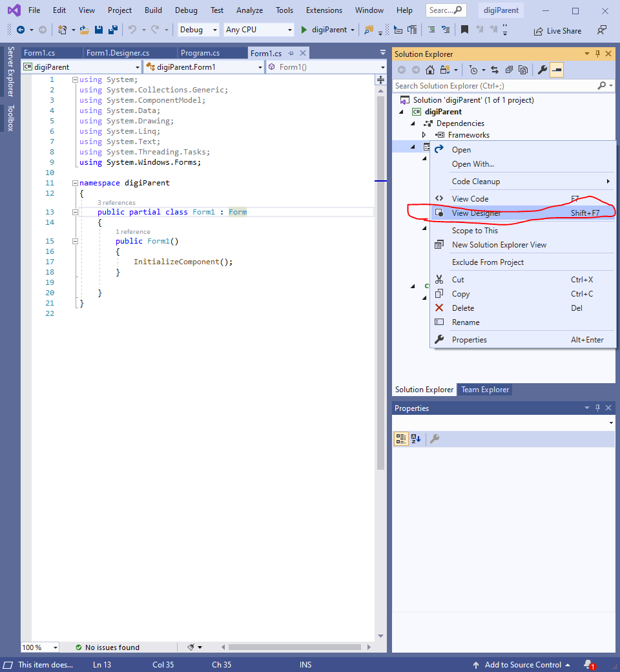The height and width of the screenshot is (672, 620).
Task: Choose View Designer in context menu
Action: (522, 213)
